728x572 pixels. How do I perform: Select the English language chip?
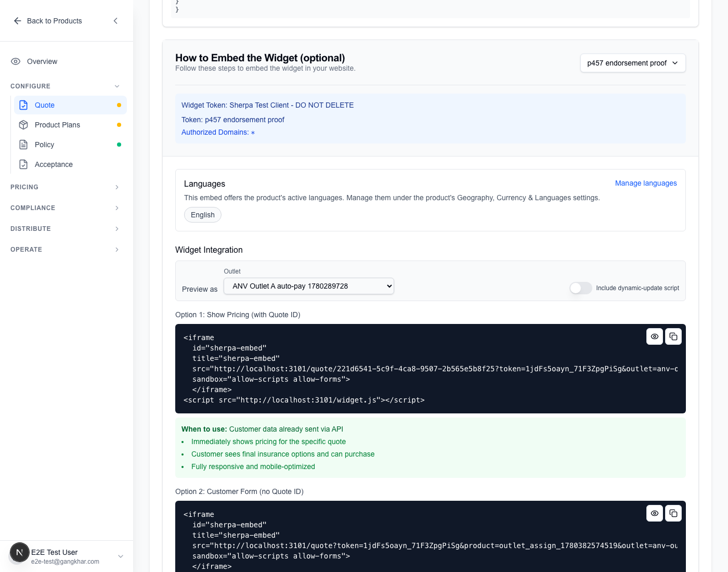point(203,215)
